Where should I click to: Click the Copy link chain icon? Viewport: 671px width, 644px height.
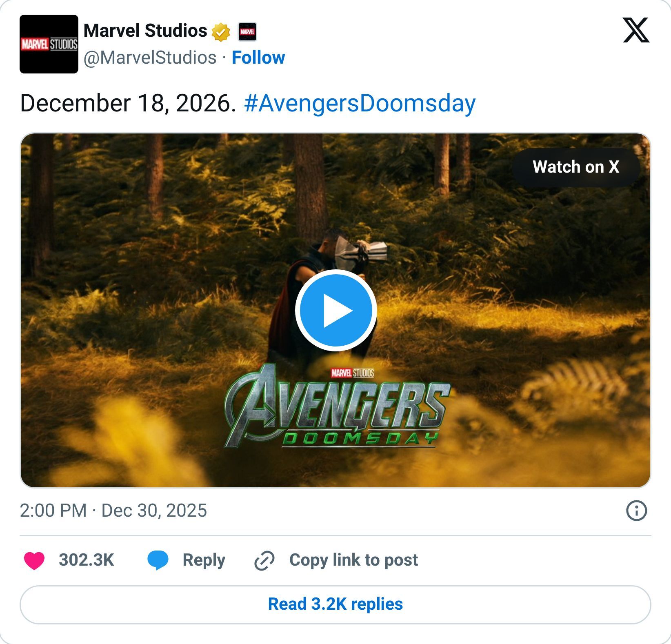pos(264,560)
